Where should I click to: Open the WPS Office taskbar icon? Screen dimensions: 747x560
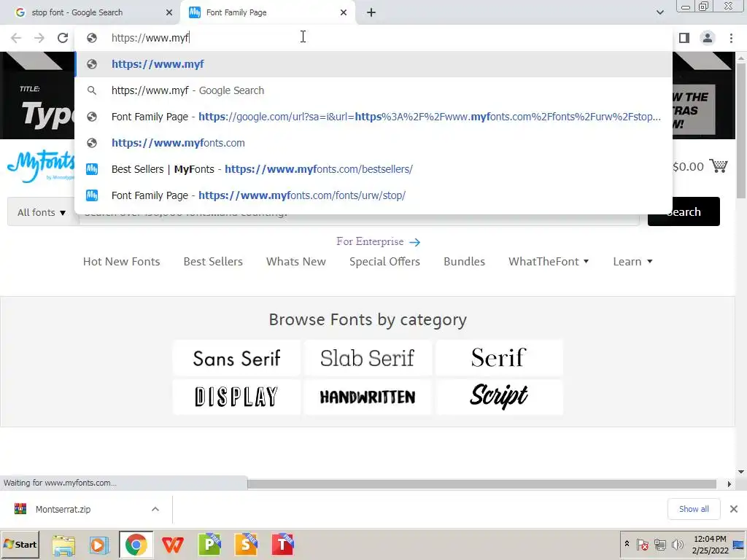click(x=172, y=545)
